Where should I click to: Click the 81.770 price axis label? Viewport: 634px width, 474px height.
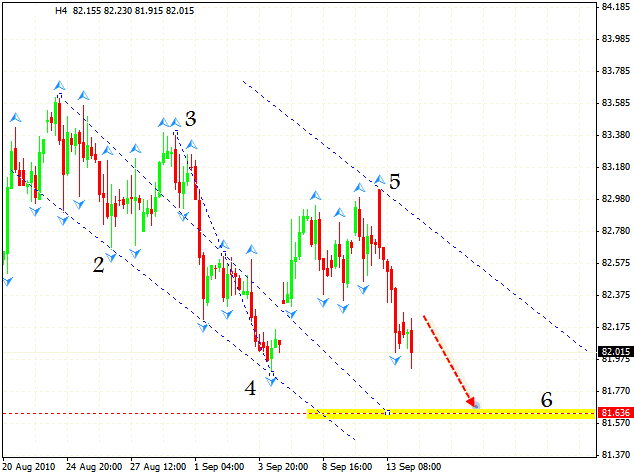[616, 391]
